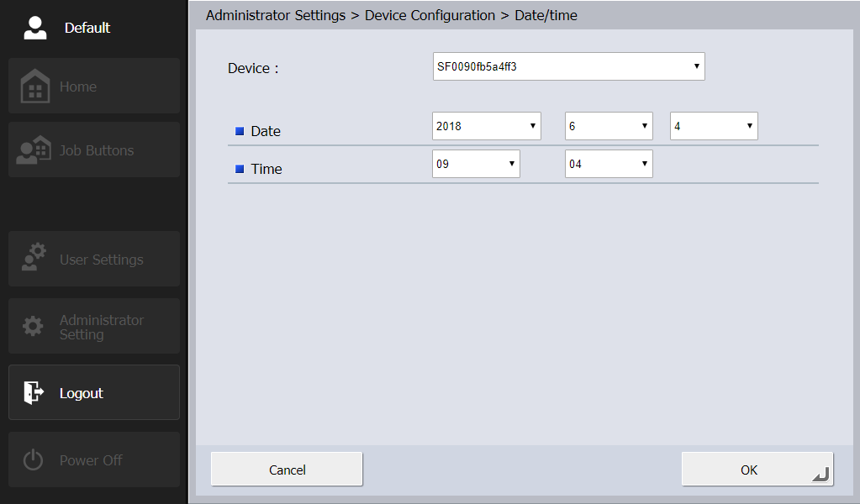Viewport: 860px width, 504px height.
Task: Click the Default user profile icon
Action: [34, 28]
